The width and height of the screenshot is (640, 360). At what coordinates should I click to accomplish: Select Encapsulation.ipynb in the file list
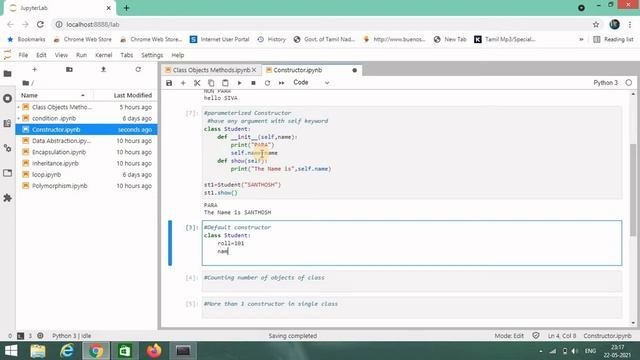pos(87,152)
